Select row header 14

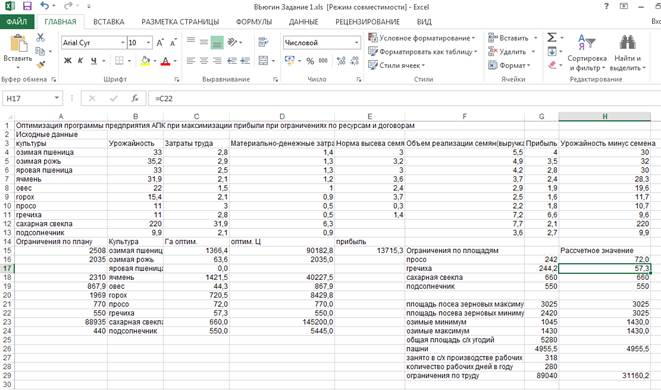(7, 242)
